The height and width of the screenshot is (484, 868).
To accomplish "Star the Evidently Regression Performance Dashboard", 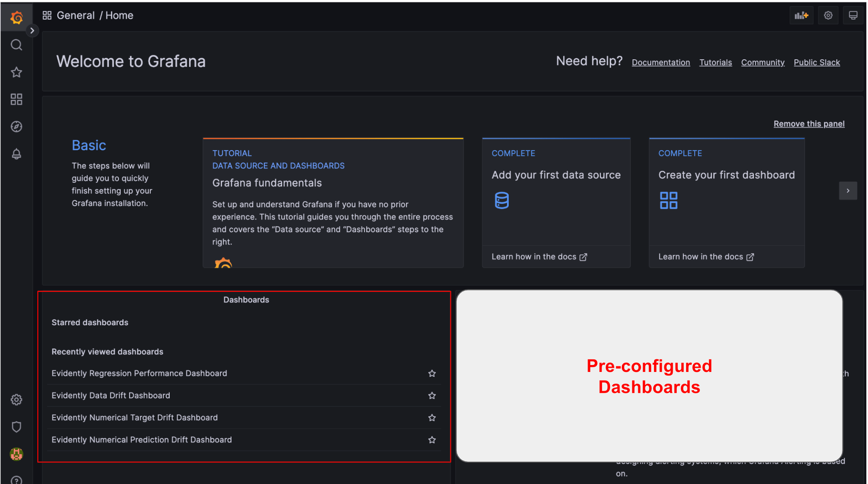I will point(432,373).
